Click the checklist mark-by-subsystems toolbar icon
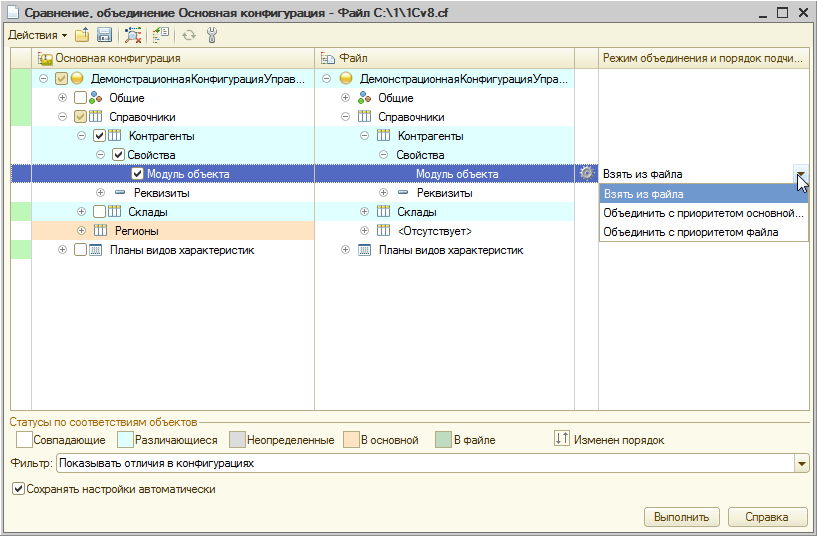 pyautogui.click(x=161, y=35)
